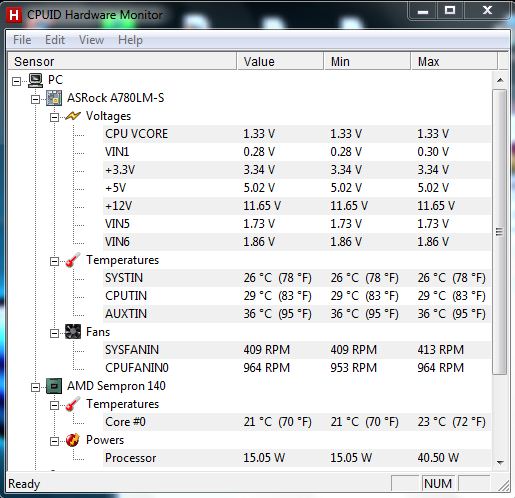Image resolution: width=515 pixels, height=498 pixels.
Task: Collapse the Sempron Temperatures group
Action: tap(54, 405)
